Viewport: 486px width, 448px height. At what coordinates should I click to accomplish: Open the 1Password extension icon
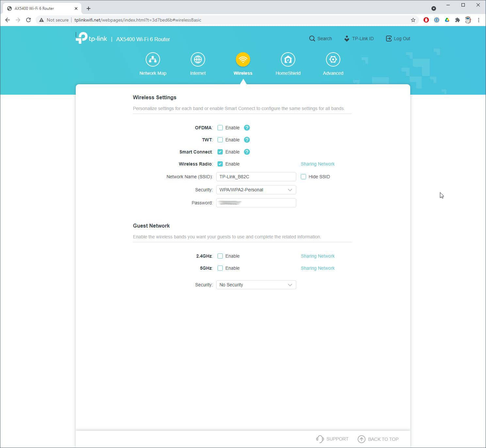437,20
